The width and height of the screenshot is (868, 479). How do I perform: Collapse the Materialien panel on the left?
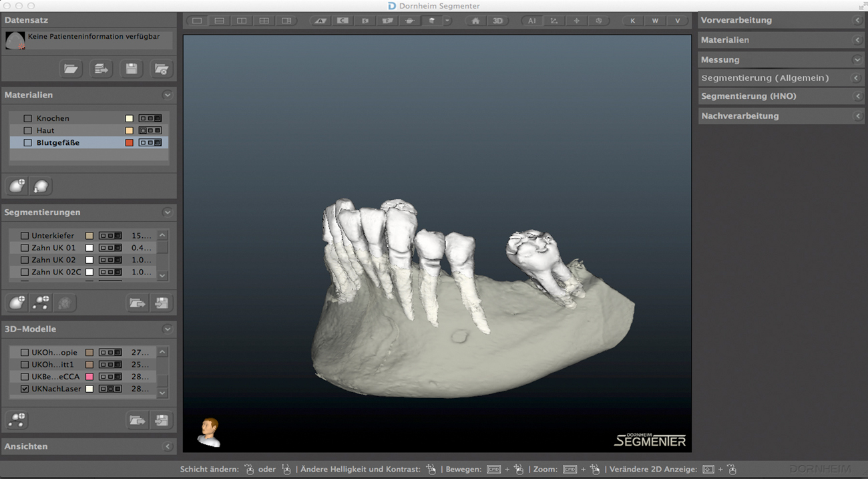[x=167, y=95]
